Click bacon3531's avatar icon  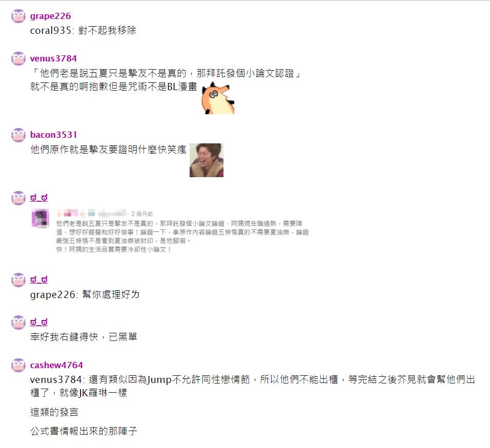(x=18, y=135)
